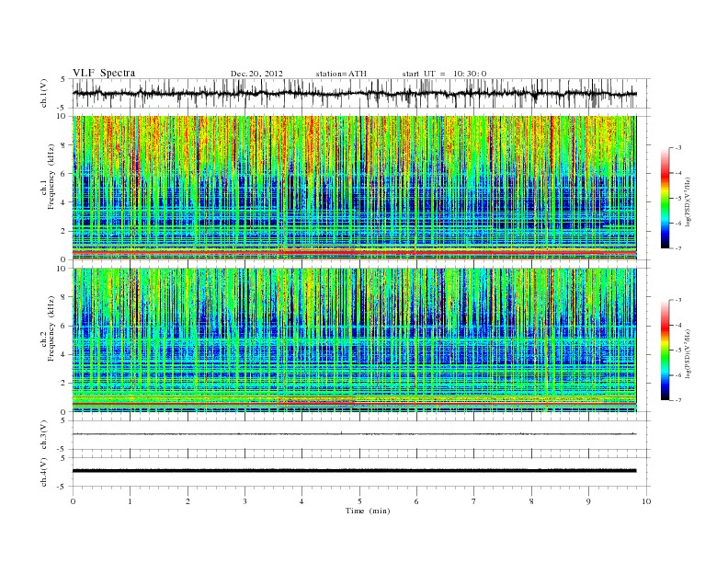Click the ch.3 voltage waveform trace
728x563 pixels.
[x=354, y=434]
